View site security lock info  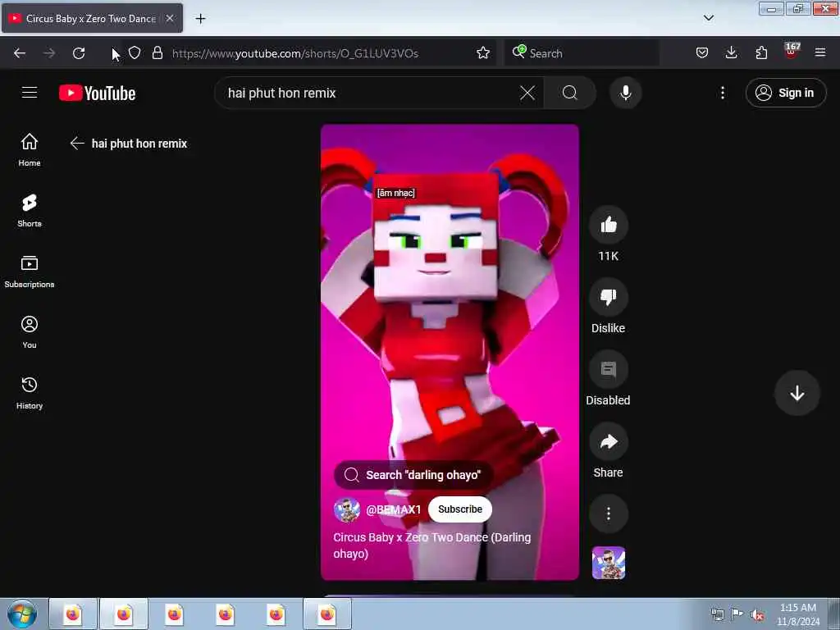tap(157, 53)
